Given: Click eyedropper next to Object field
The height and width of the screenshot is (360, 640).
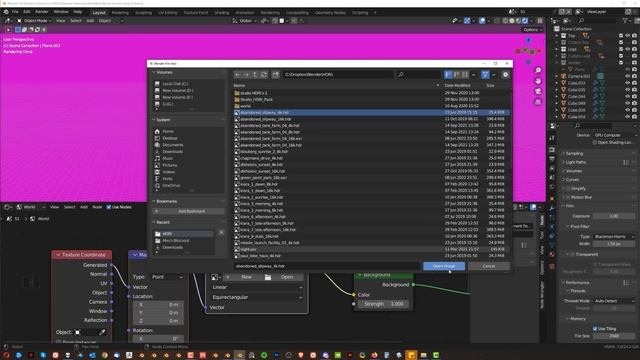Looking at the screenshot, I should click(102, 332).
